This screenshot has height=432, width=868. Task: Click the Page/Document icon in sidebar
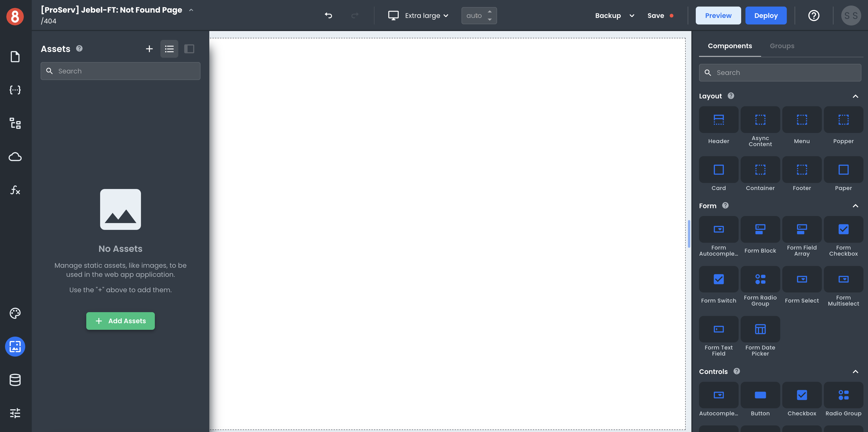click(15, 57)
